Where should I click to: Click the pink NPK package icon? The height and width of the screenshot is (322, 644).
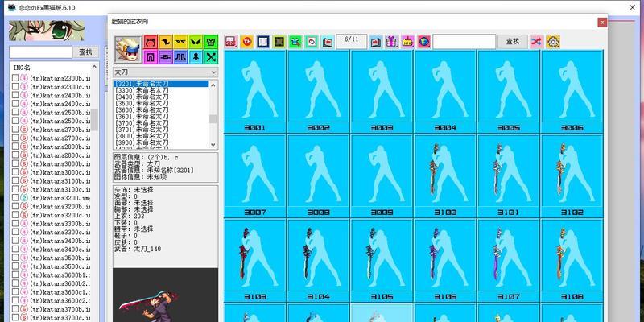(x=407, y=42)
